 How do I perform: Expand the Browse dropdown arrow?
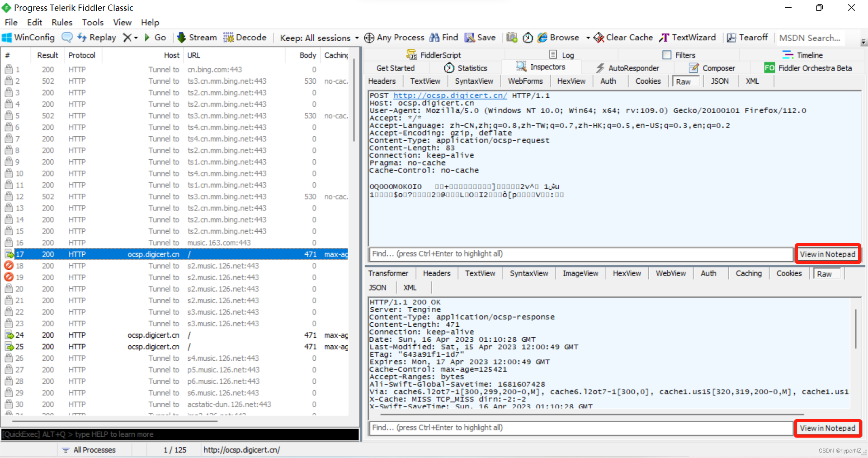point(588,38)
